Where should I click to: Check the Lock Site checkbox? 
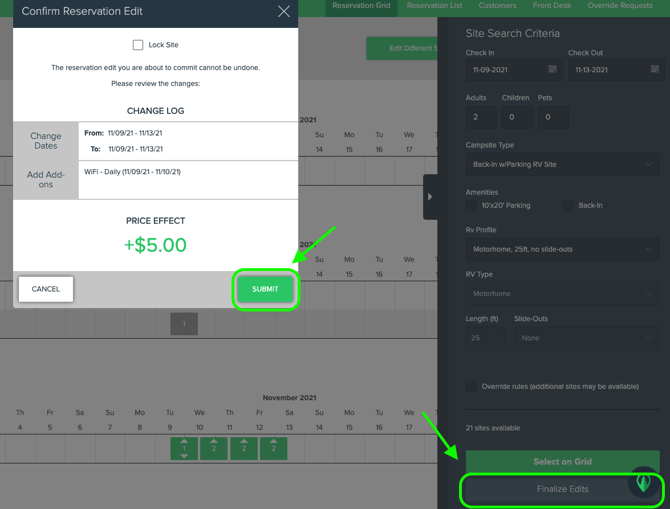tap(138, 45)
